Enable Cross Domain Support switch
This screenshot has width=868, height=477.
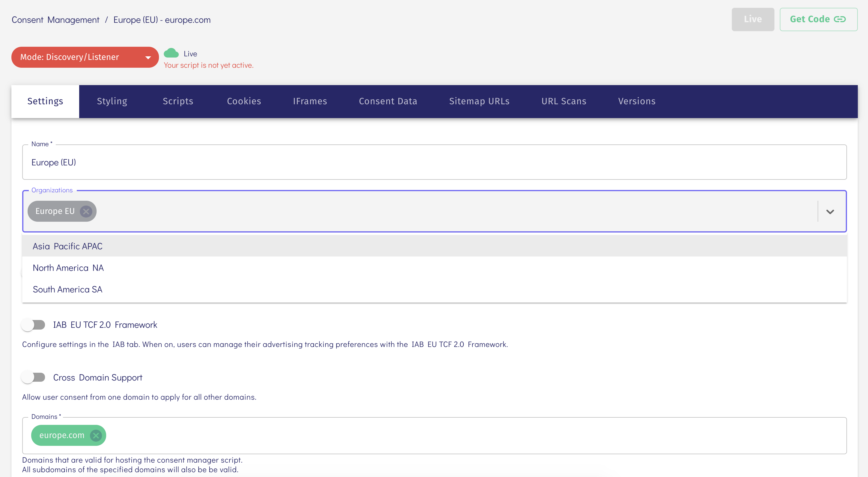click(x=33, y=377)
